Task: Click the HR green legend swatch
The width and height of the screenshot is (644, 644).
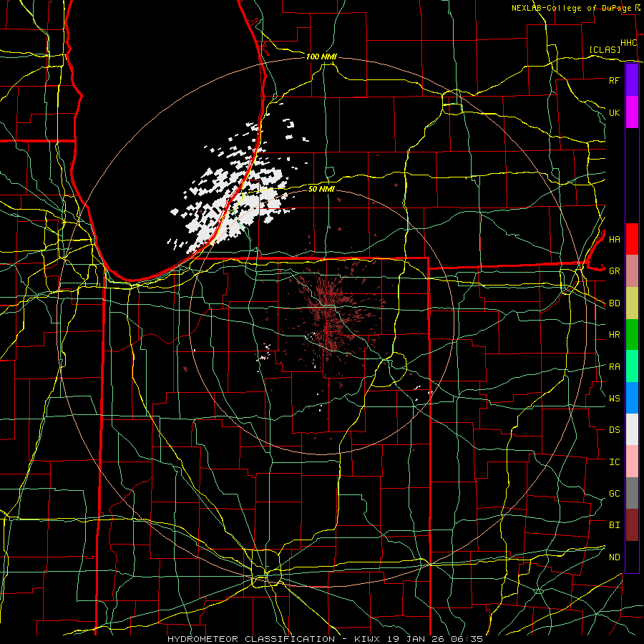Action: click(x=632, y=335)
